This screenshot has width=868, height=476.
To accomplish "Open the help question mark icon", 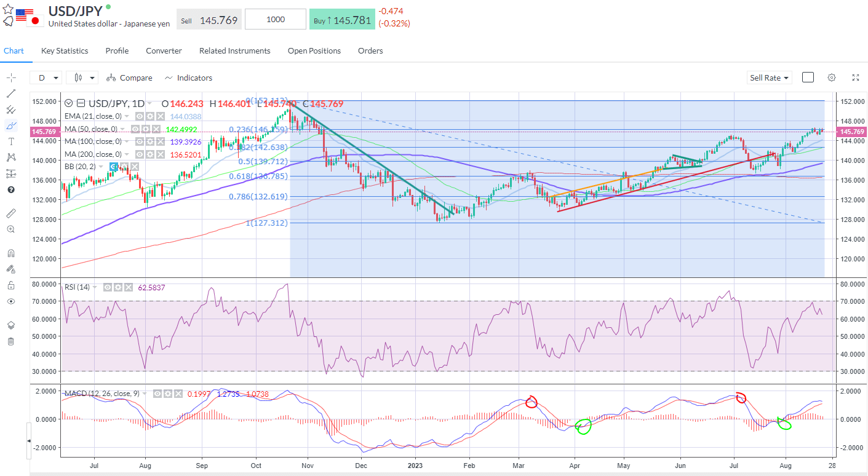I will click(x=10, y=189).
